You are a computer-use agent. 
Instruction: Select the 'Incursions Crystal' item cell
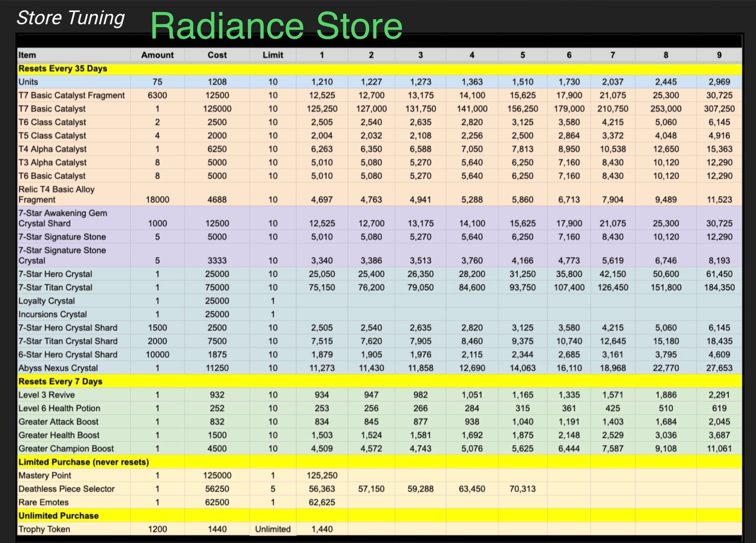(x=74, y=314)
